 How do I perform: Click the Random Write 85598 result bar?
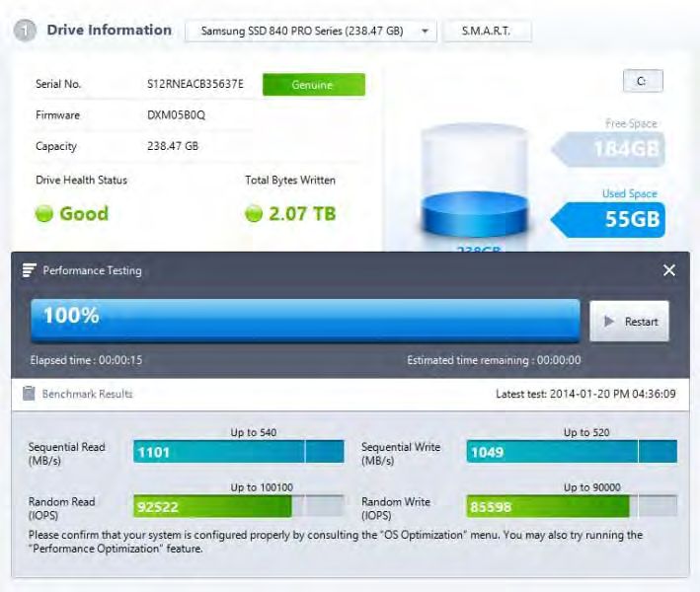pyautogui.click(x=572, y=506)
